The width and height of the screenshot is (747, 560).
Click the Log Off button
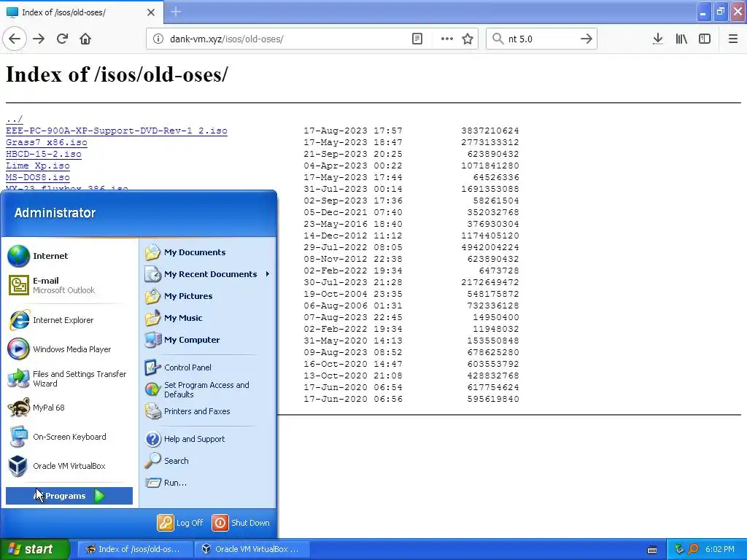pos(181,523)
